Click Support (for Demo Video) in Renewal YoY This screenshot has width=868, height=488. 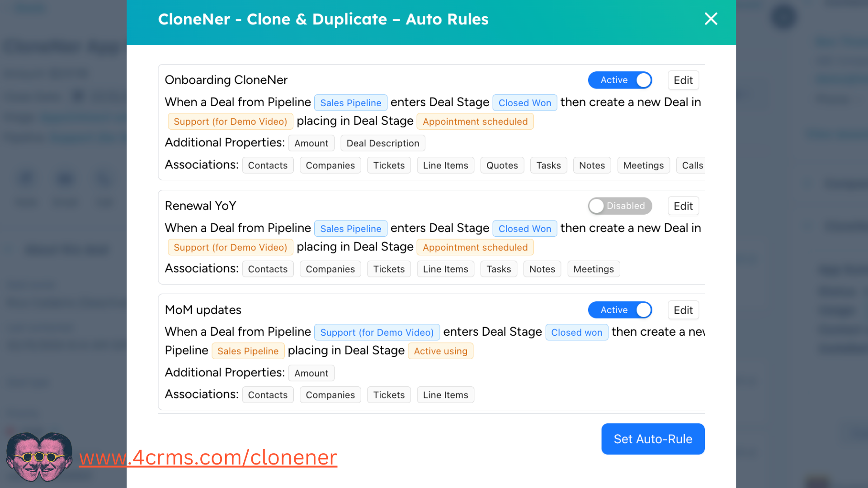(x=230, y=248)
